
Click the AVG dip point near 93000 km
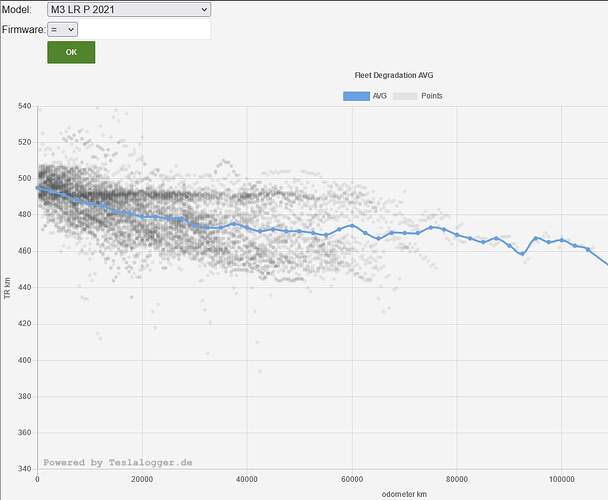pos(522,254)
